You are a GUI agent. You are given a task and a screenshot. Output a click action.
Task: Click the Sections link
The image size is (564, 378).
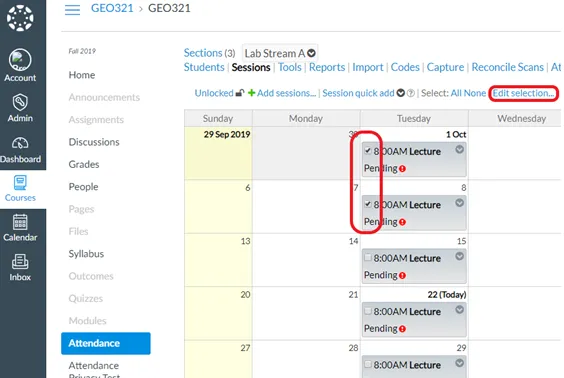[203, 53]
